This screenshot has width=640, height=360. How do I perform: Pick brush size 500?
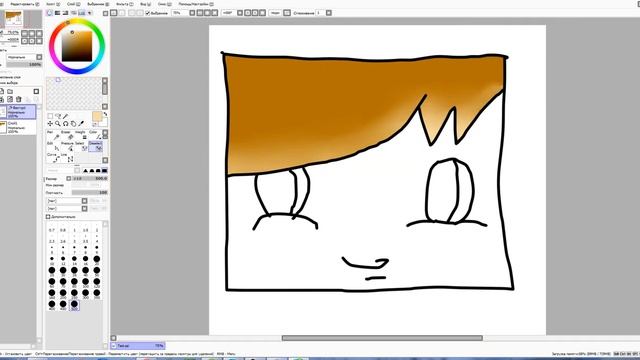click(x=74, y=304)
